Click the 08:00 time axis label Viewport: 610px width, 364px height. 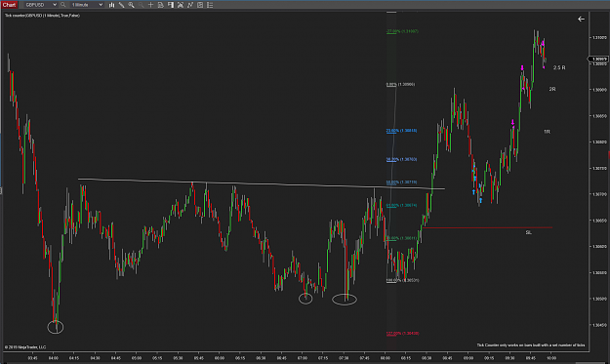tap(386, 358)
